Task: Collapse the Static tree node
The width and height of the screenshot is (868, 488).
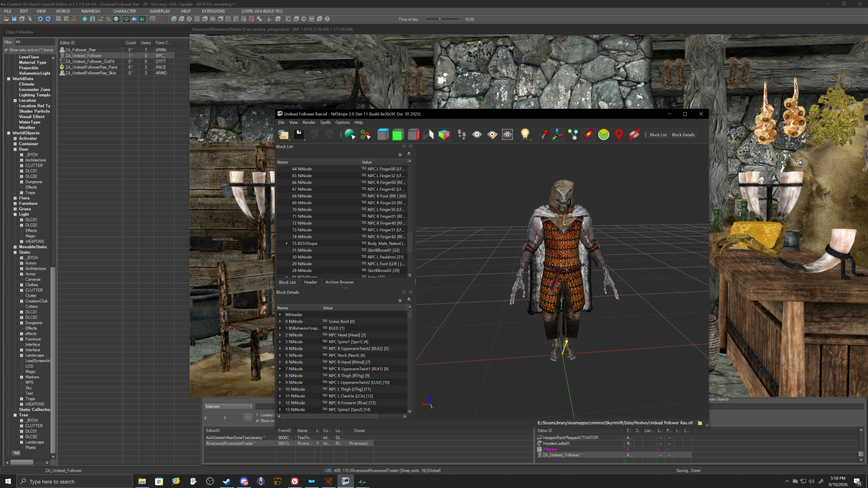Action: [x=15, y=252]
